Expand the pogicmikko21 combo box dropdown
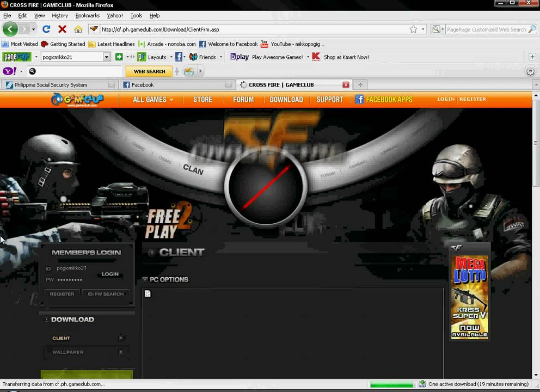This screenshot has height=392, width=540. coord(106,57)
